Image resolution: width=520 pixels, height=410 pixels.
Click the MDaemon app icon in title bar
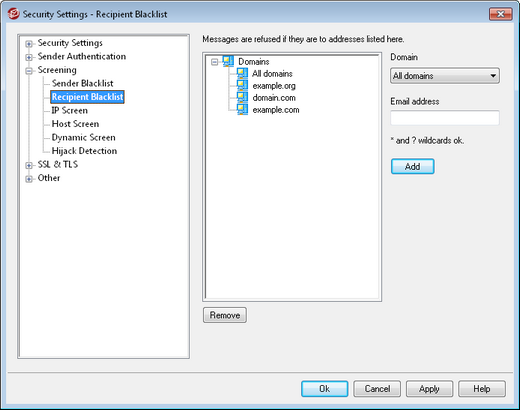(x=13, y=14)
